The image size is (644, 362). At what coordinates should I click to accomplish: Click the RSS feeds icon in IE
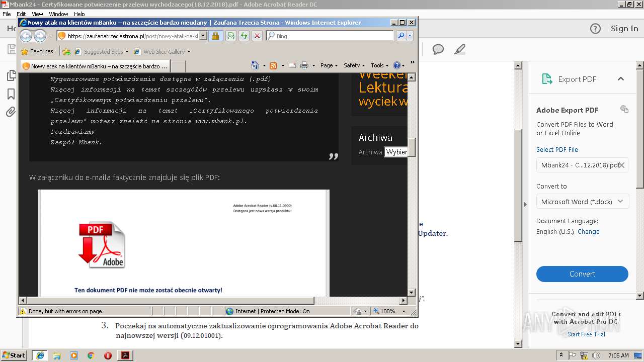click(273, 65)
